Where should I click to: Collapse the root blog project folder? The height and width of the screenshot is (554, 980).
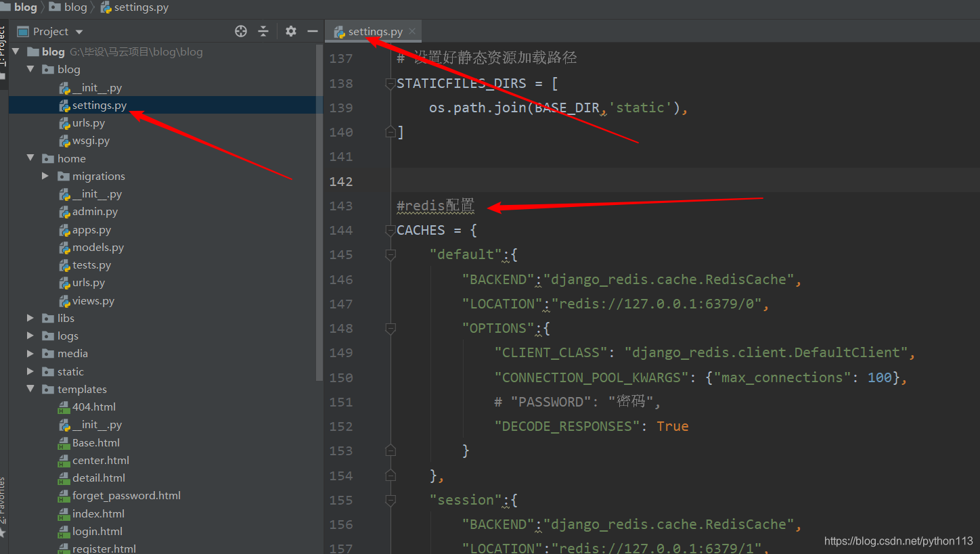pyautogui.click(x=16, y=51)
